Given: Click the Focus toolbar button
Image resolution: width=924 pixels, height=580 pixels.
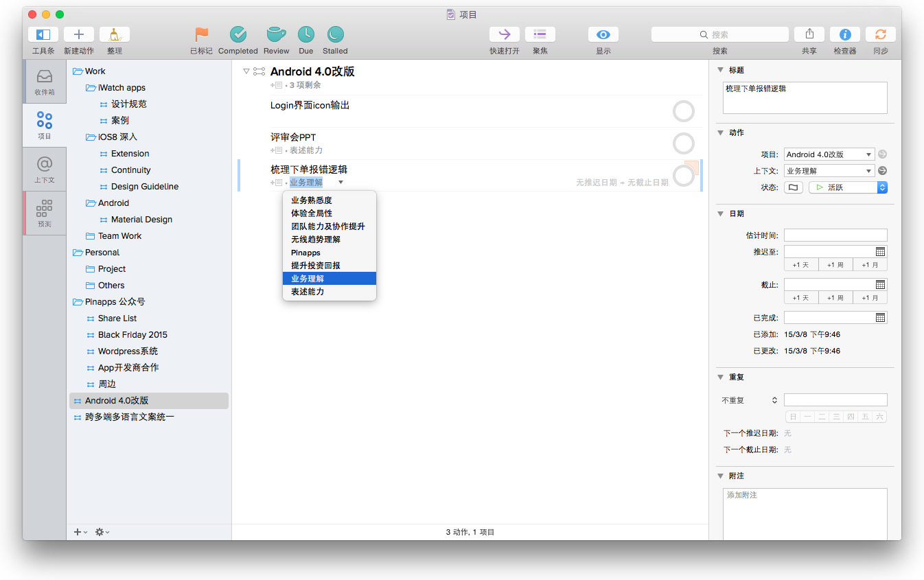Looking at the screenshot, I should coord(540,34).
